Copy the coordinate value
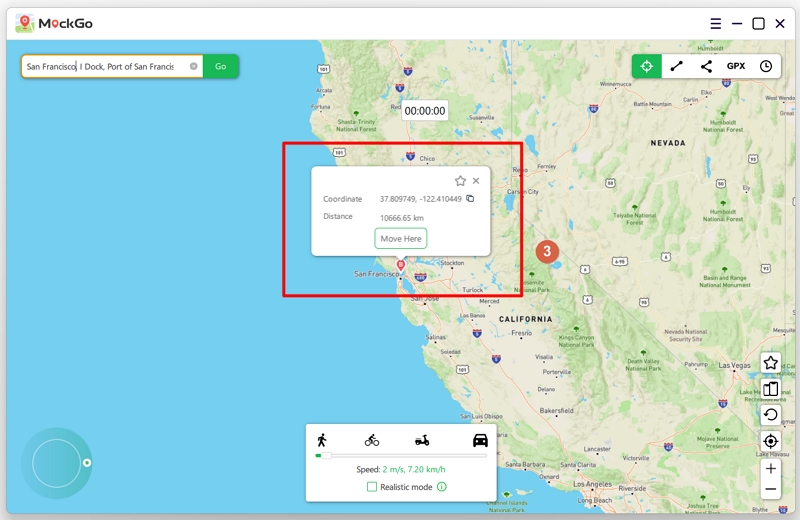Screen dimensions: 800x520 (x=470, y=199)
